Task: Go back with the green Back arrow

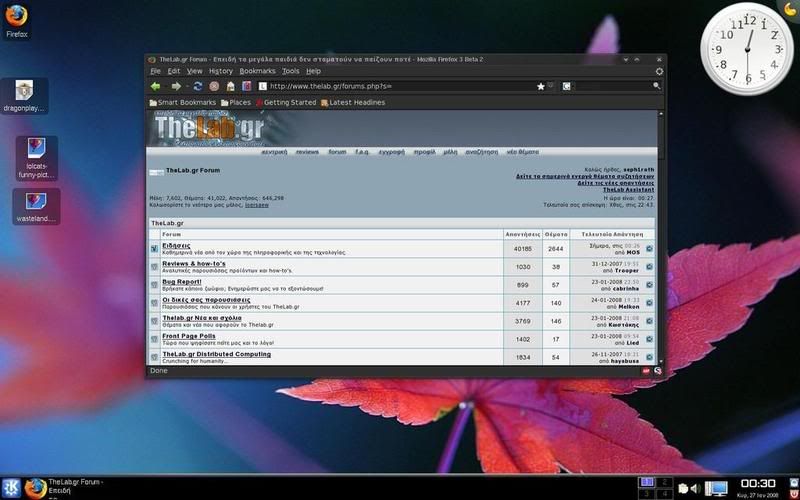Action: (x=156, y=86)
